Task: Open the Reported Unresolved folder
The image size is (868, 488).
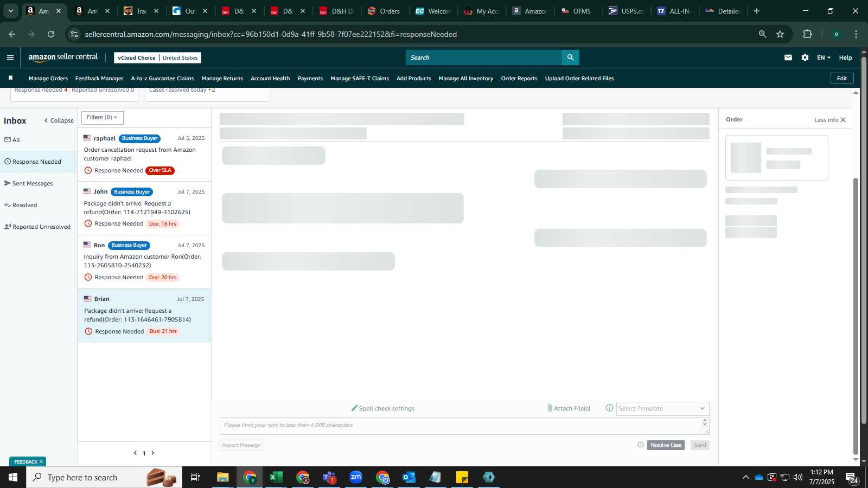Action: [x=37, y=227]
